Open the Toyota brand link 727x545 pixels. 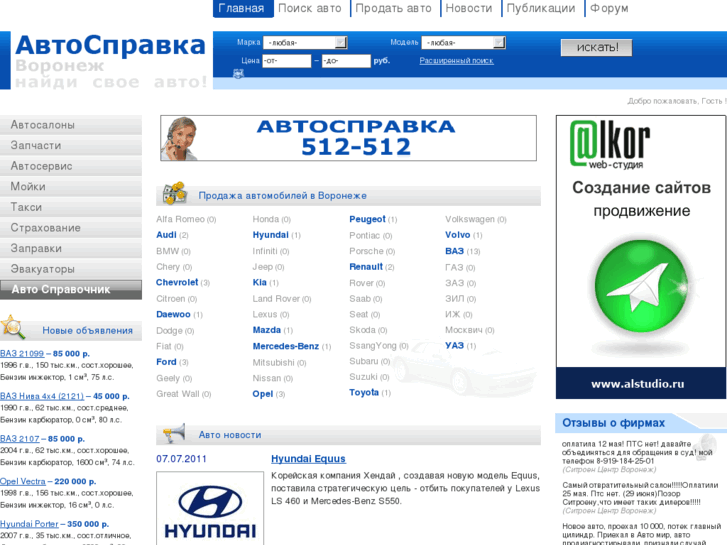(x=364, y=393)
